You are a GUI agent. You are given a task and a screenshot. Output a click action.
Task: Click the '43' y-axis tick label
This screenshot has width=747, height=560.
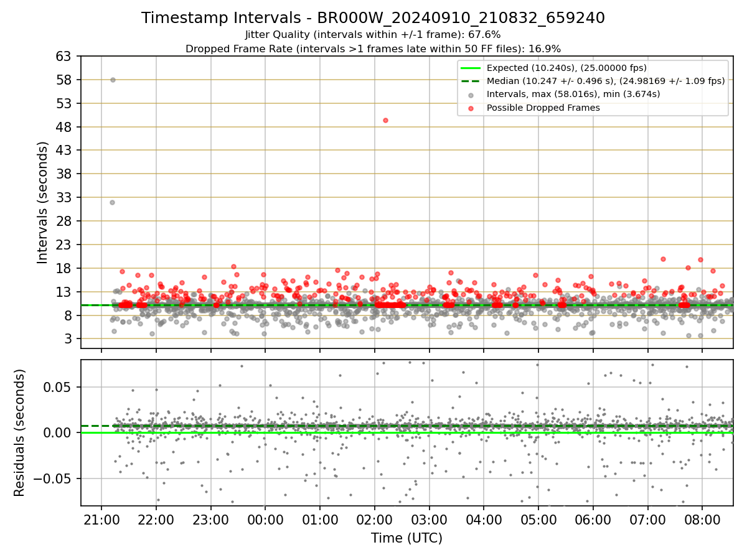(x=63, y=150)
